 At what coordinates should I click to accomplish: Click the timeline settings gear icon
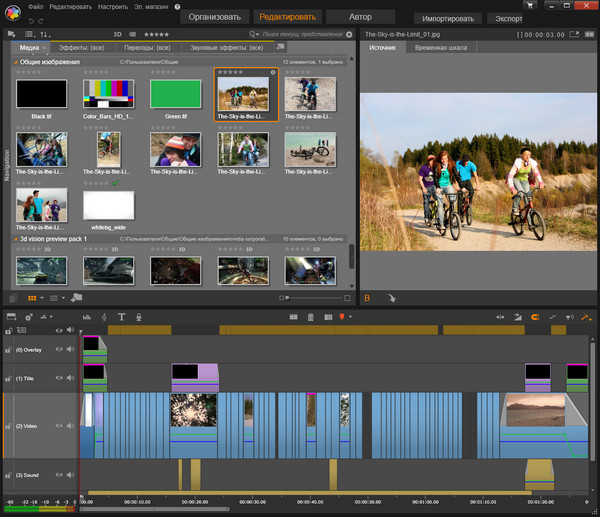coord(30,317)
